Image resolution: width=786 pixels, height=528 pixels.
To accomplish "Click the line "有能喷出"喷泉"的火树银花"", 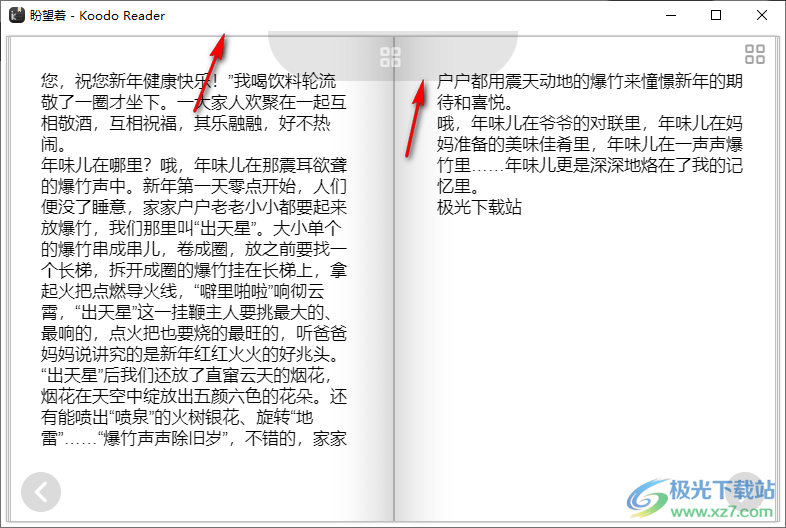I will [x=177, y=417].
